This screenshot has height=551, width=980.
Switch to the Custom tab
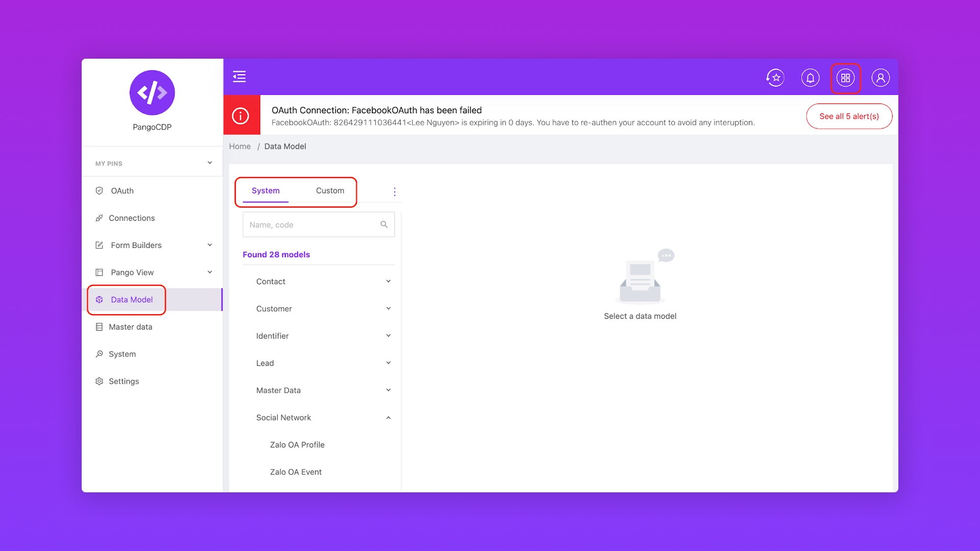(x=330, y=191)
